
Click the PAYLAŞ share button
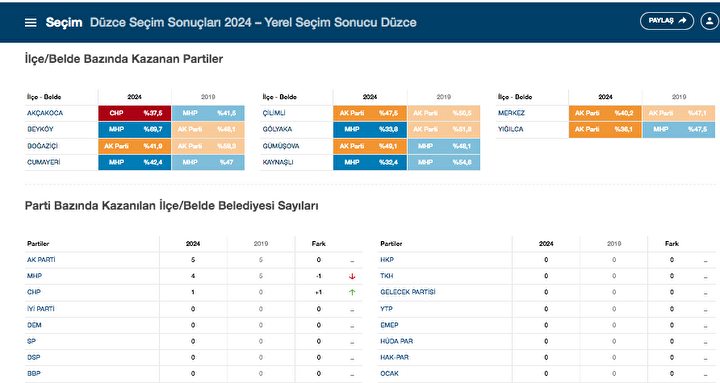coord(667,21)
